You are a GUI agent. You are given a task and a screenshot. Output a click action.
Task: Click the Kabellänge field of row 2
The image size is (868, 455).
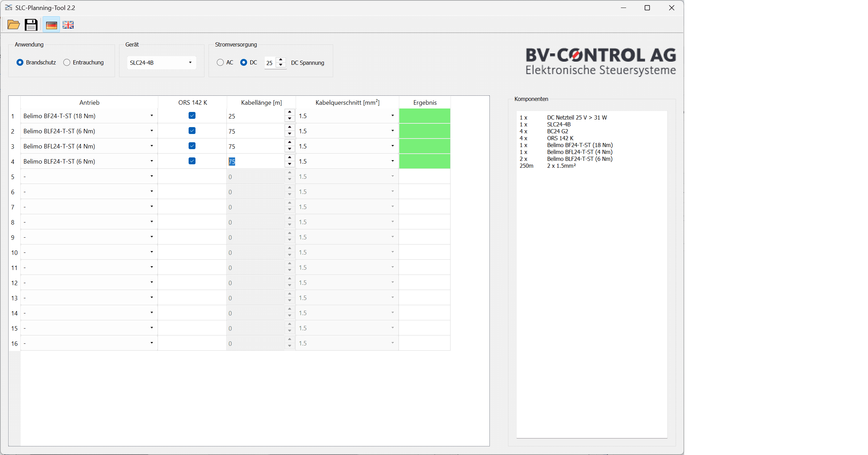pos(256,131)
